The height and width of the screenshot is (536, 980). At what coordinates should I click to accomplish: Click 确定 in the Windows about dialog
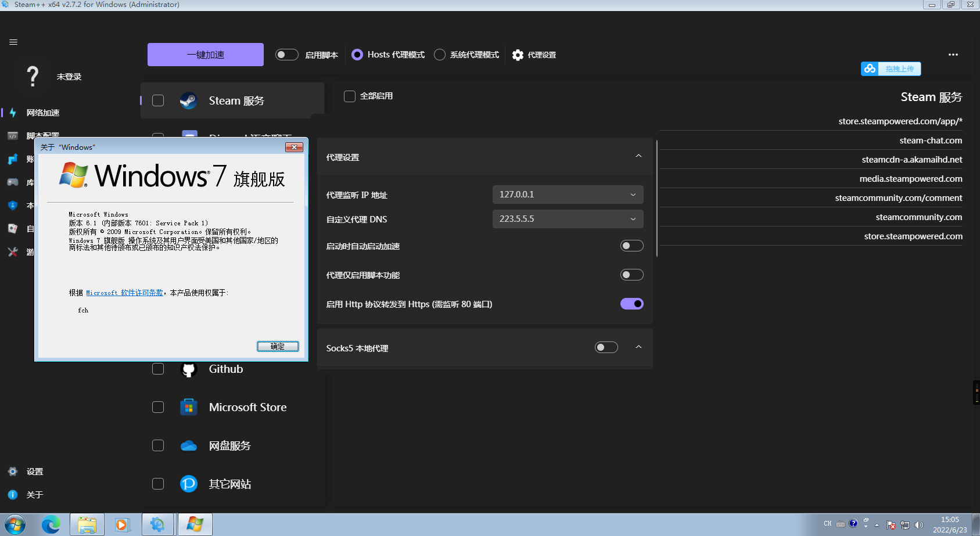278,346
